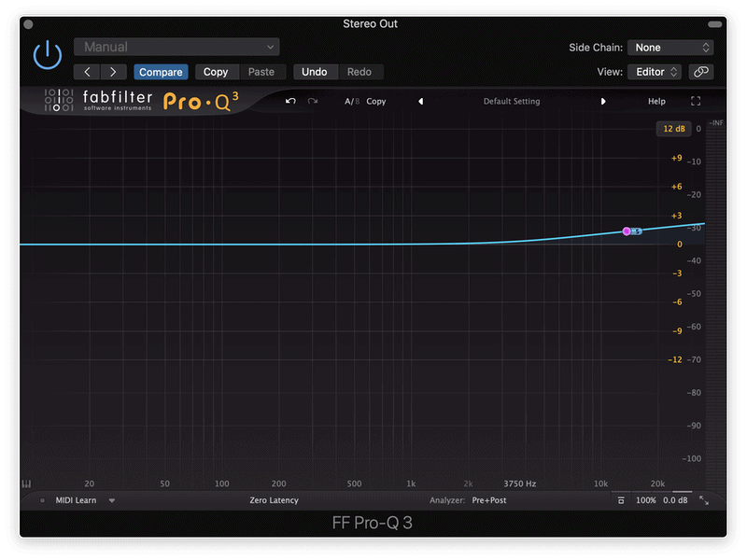This screenshot has width=747, height=560.
Task: Click Copy next to A/B
Action: (376, 102)
